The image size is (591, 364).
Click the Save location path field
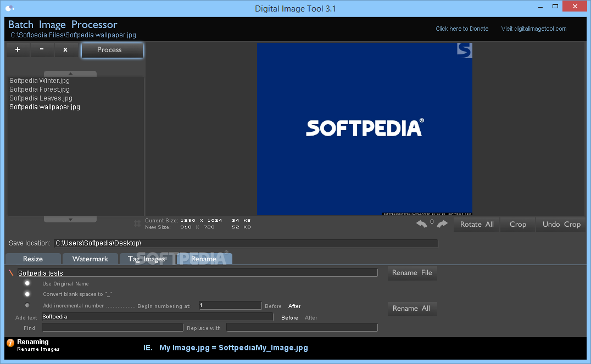pos(246,243)
